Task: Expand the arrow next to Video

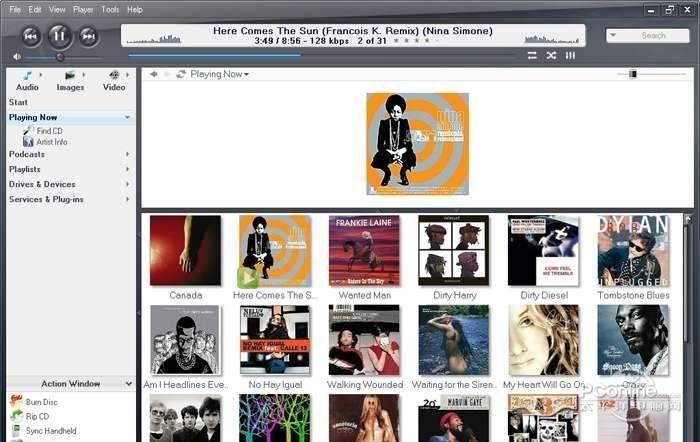Action: coord(128,75)
